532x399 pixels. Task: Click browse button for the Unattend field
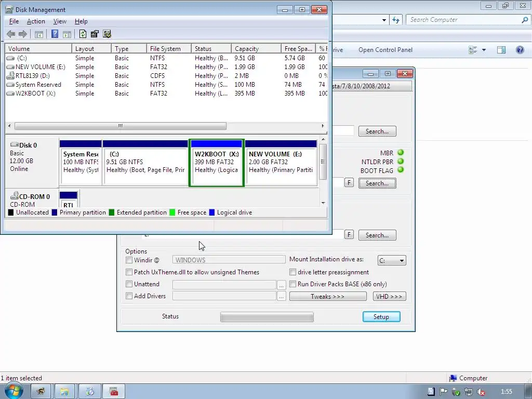tap(281, 285)
